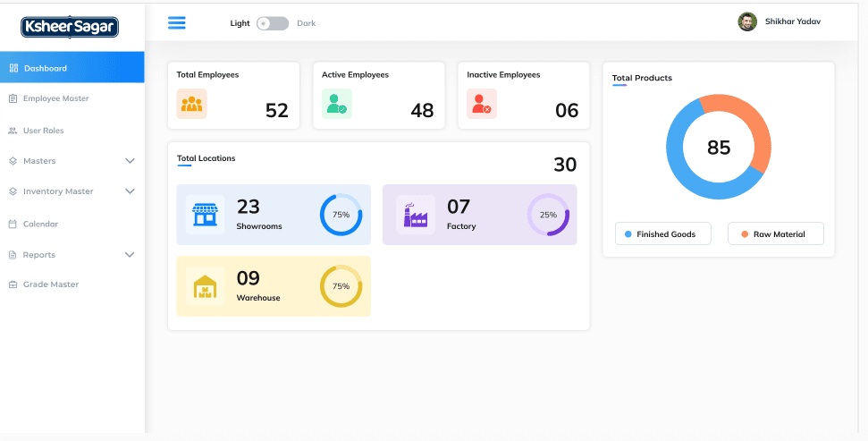Click the Showrooms 75% progress ring

click(x=341, y=215)
